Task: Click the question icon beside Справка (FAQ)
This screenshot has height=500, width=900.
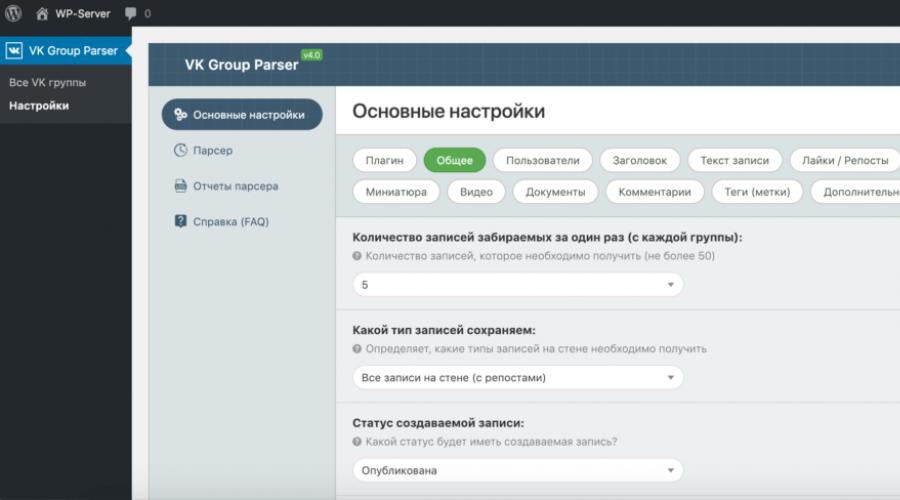Action: [180, 221]
